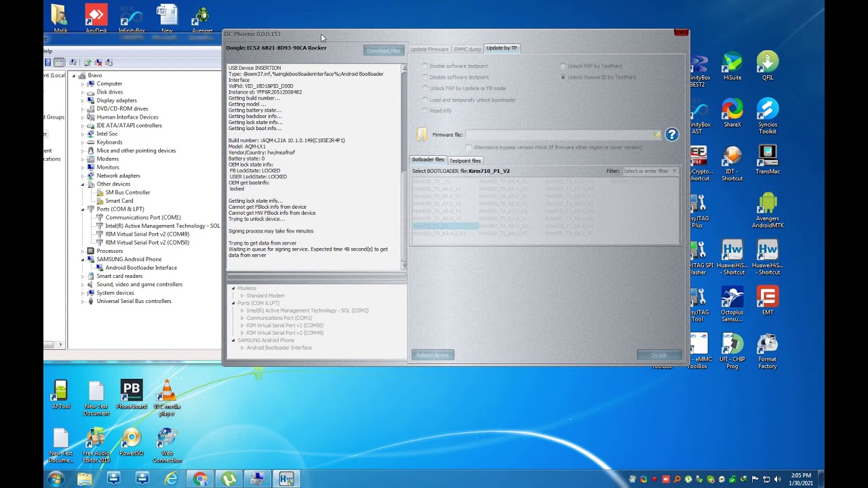
Task: Select SM Bus Controller in Device Manager
Action: coord(127,192)
